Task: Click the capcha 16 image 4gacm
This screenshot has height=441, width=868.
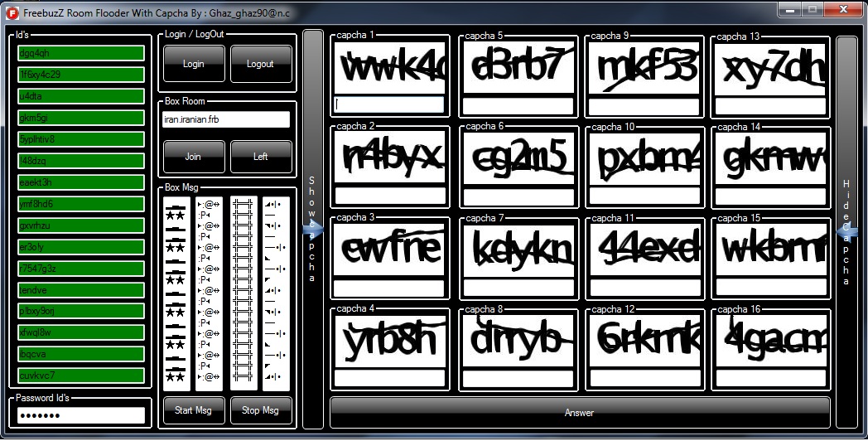Action: click(x=770, y=342)
